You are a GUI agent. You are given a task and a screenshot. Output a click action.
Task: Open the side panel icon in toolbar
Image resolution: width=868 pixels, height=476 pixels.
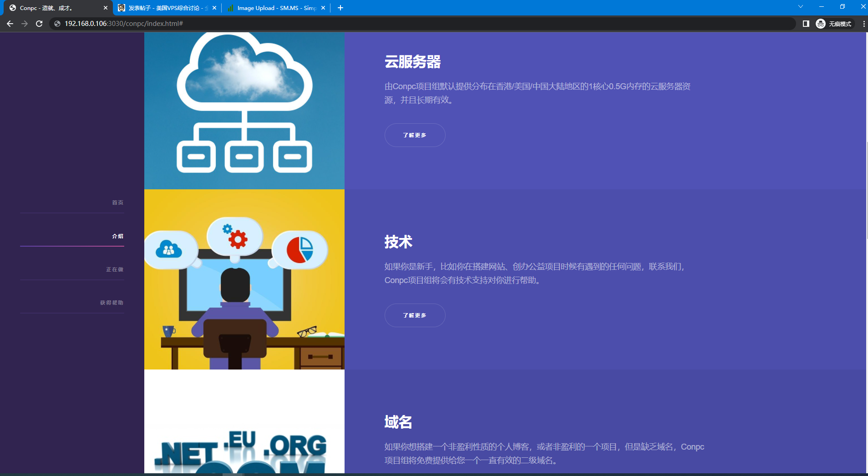[x=806, y=24]
